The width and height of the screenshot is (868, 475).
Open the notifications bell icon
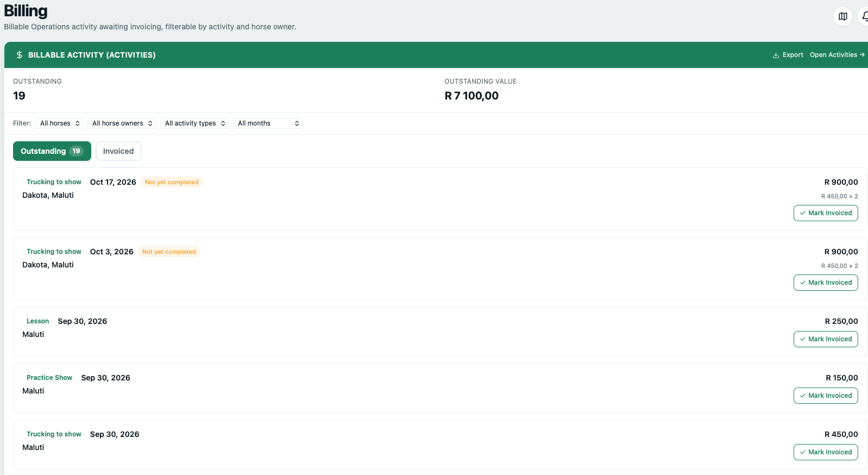[x=864, y=16]
